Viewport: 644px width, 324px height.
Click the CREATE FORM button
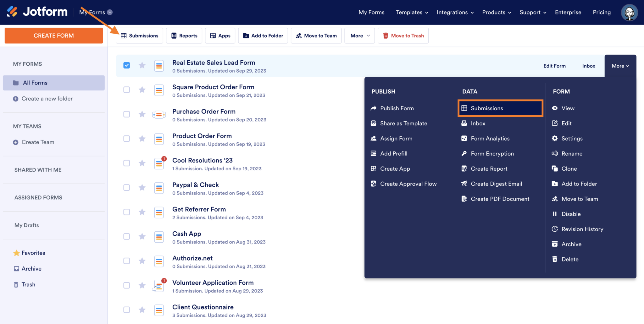(x=53, y=36)
